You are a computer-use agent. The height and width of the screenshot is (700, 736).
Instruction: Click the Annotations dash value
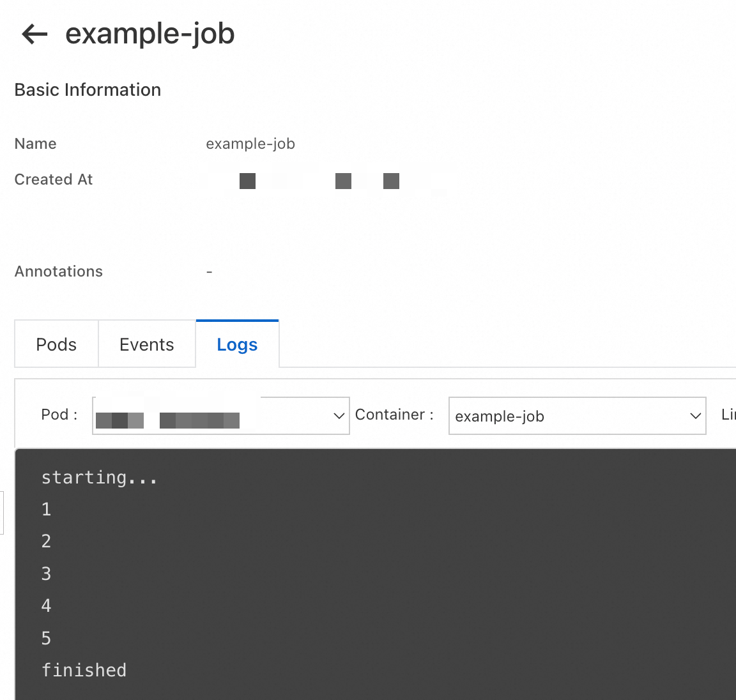point(209,272)
